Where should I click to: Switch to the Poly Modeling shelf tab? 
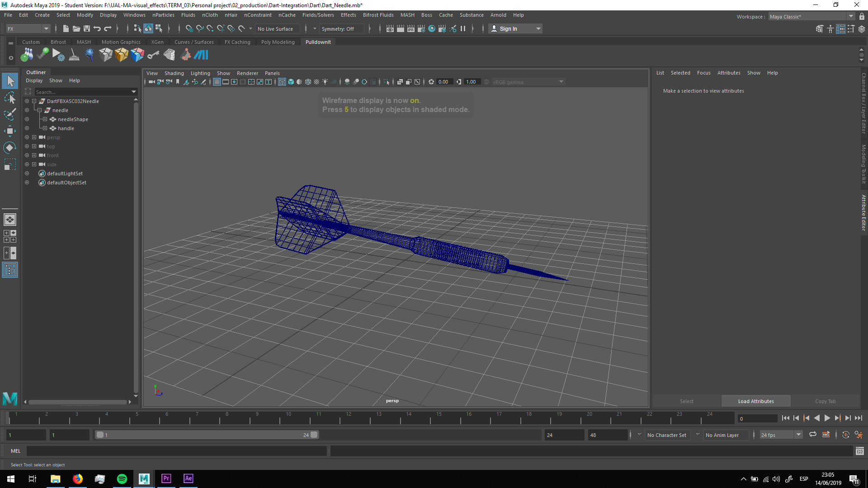pyautogui.click(x=278, y=42)
